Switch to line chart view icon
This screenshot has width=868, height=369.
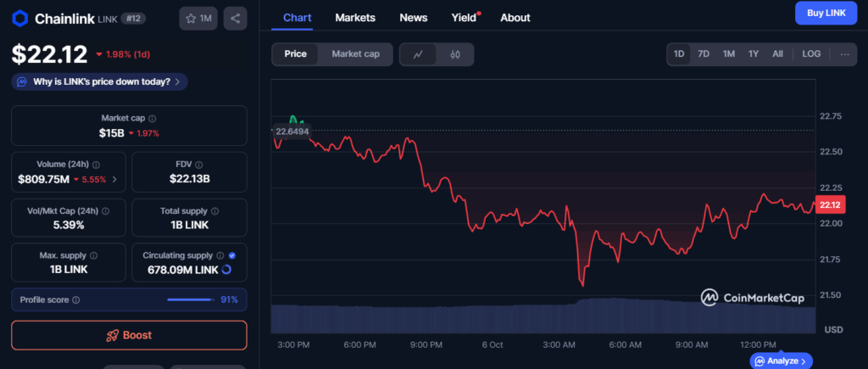coord(418,54)
